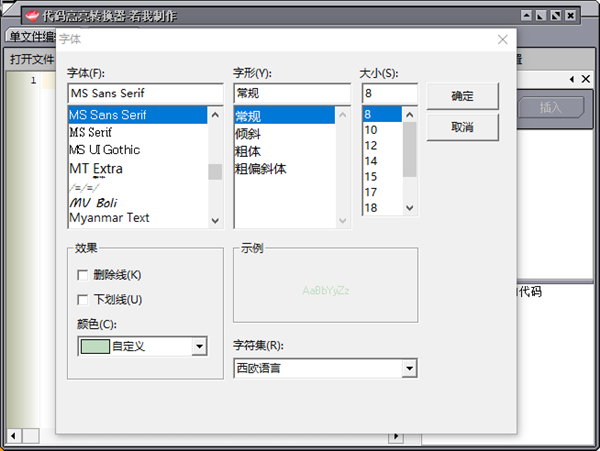The height and width of the screenshot is (451, 600).
Task: Expand the 字符集 script dropdown
Action: tap(408, 368)
